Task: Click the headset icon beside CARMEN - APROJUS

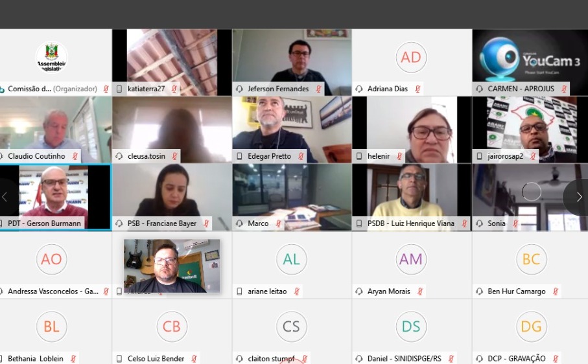Action: pos(479,89)
